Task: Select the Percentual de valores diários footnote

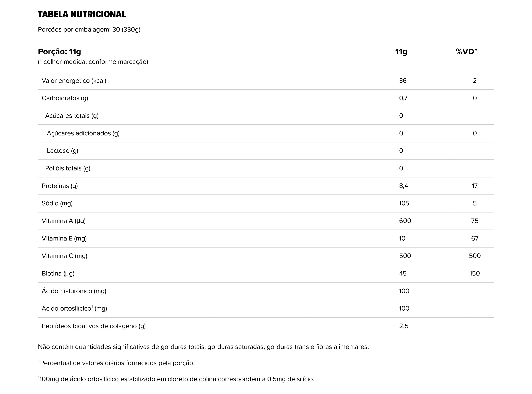Action: pyautogui.click(x=116, y=363)
